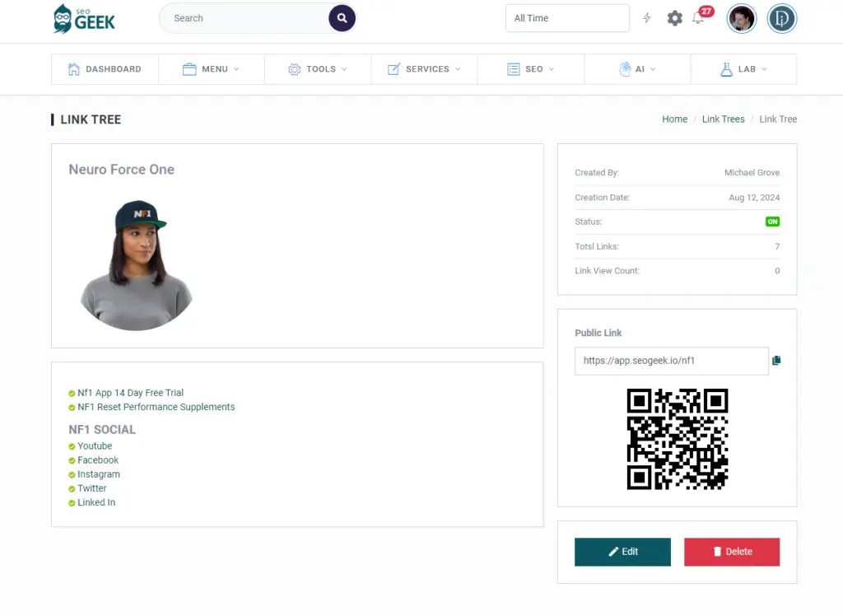Expand the AI dropdown chevron
Image resolution: width=843 pixels, height=616 pixels.
[653, 69]
